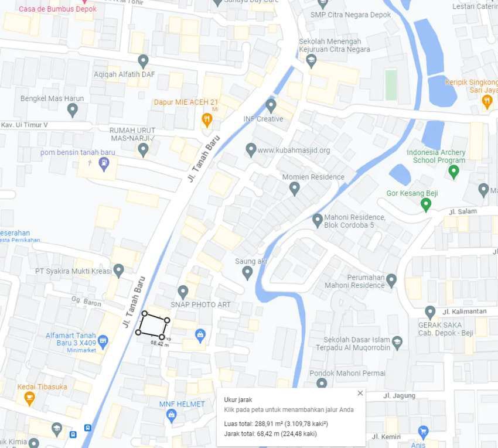Click the INF Creative label
The width and height of the screenshot is (498, 448).
pyautogui.click(x=263, y=119)
